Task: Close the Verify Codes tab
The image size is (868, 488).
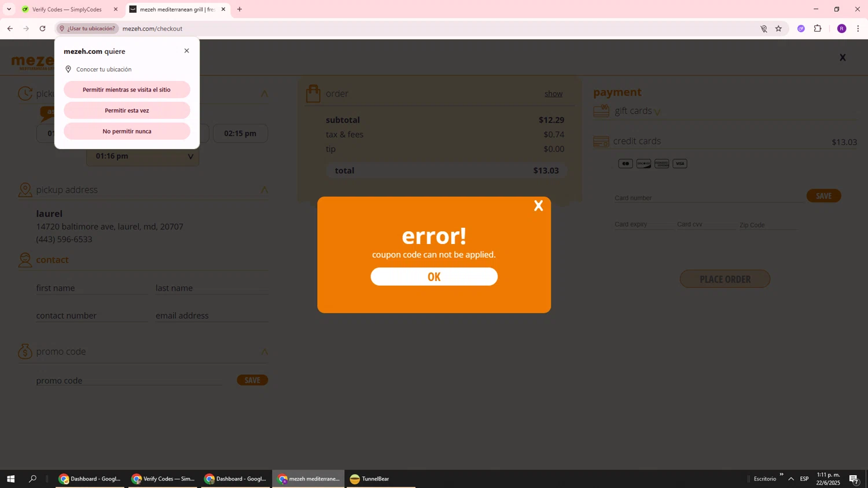Action: click(x=116, y=9)
